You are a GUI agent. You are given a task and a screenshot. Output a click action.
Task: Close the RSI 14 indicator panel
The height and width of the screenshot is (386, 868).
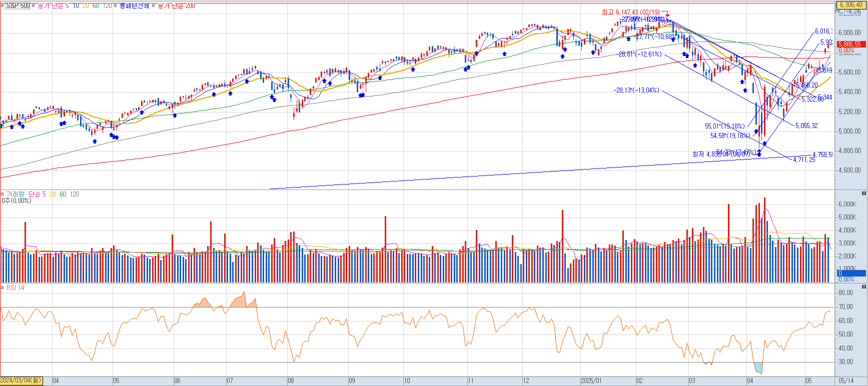click(x=863, y=287)
